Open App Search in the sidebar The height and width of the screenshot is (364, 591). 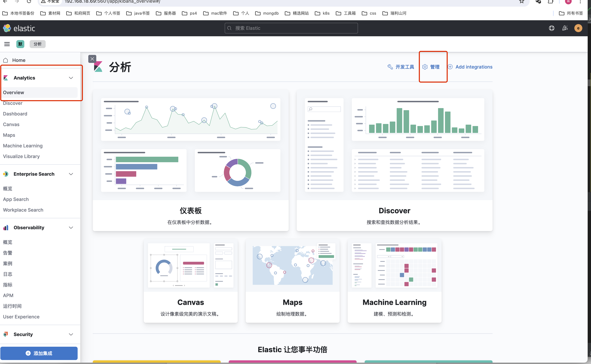[16, 199]
